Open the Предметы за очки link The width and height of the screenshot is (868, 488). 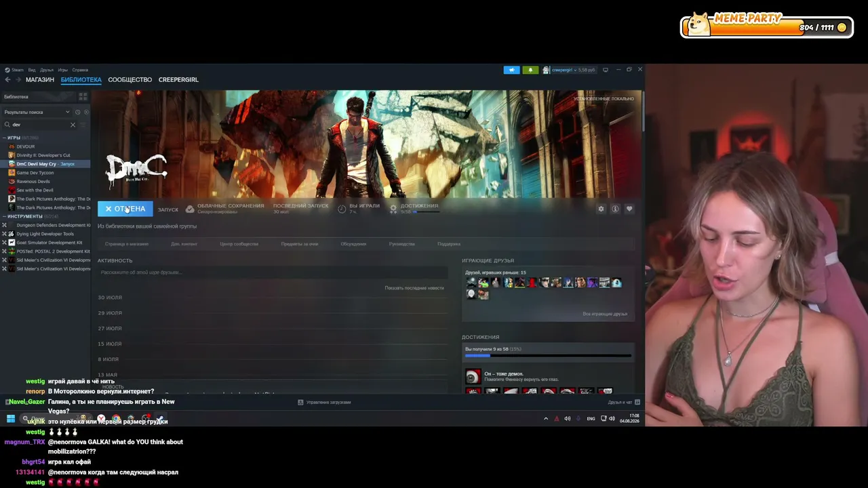tap(300, 244)
